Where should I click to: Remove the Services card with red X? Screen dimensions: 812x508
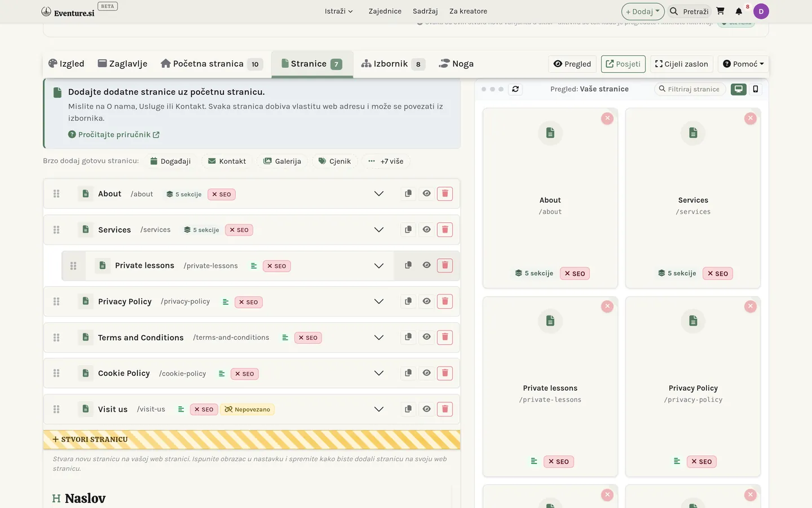pos(750,119)
